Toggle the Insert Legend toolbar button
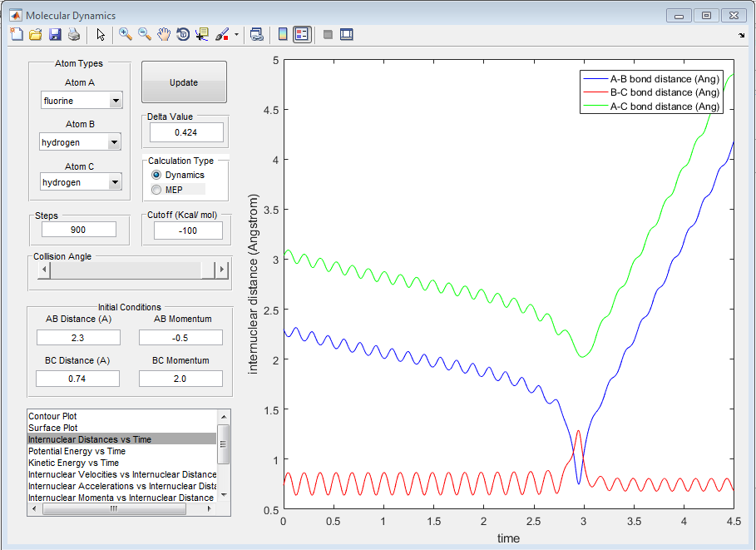This screenshot has width=756, height=550. tap(302, 34)
